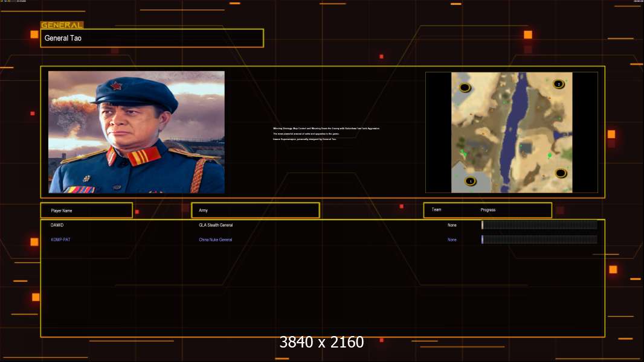Click the Army column header
This screenshot has height=362, width=644.
(x=255, y=211)
